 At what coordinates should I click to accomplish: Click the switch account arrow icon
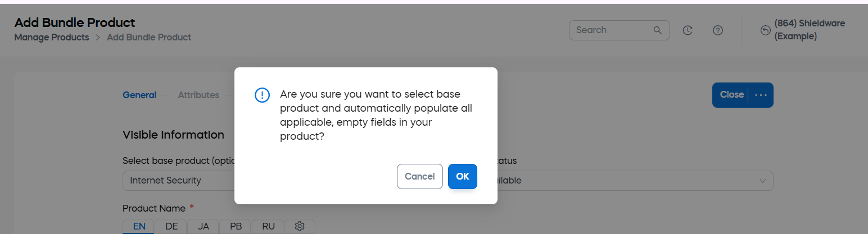pyautogui.click(x=765, y=30)
